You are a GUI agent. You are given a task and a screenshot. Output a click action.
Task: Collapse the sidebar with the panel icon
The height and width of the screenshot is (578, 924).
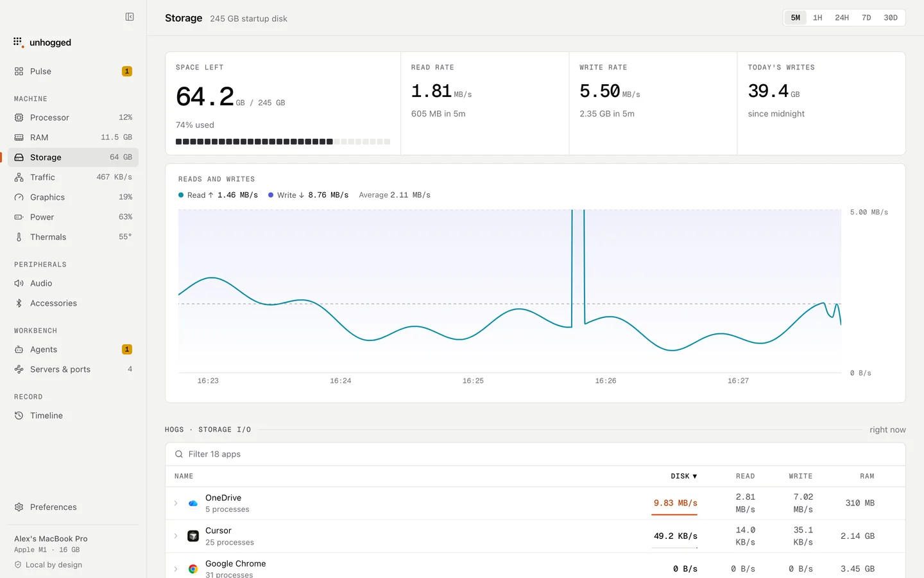coord(130,17)
